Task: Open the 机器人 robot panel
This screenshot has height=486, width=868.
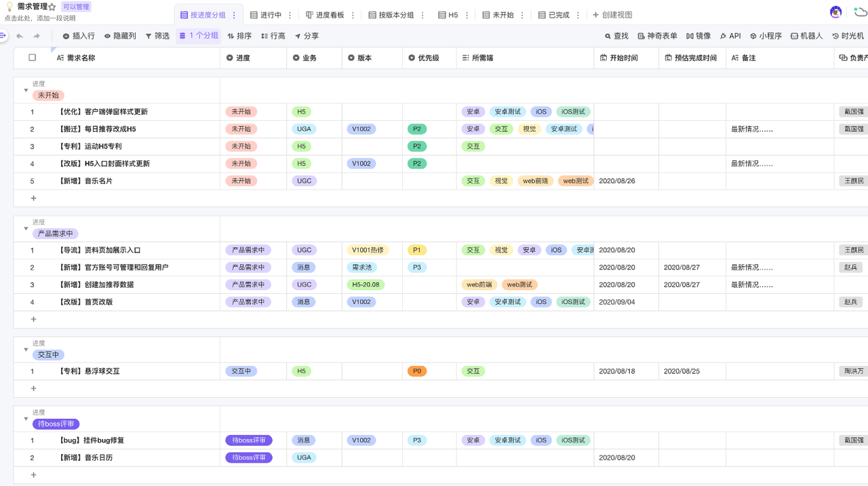Action: [x=806, y=36]
